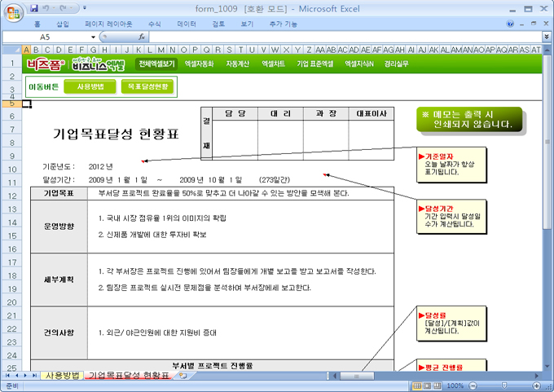Screen dimensions: 554x392
Task: Click the insert new worksheet icon
Action: 182,376
